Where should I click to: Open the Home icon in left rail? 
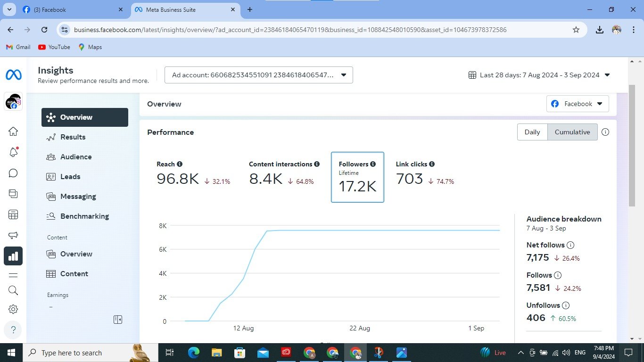(13, 131)
